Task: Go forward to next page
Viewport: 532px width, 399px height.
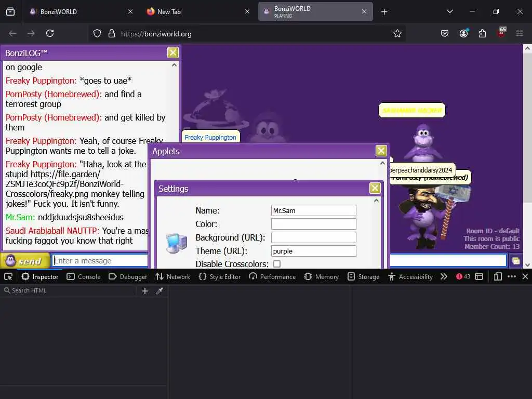Action: pos(31,34)
